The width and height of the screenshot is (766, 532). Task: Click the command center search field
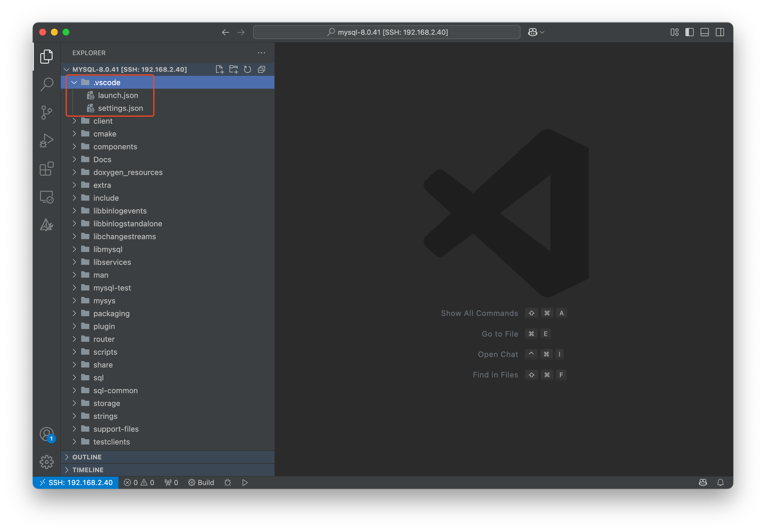point(387,32)
